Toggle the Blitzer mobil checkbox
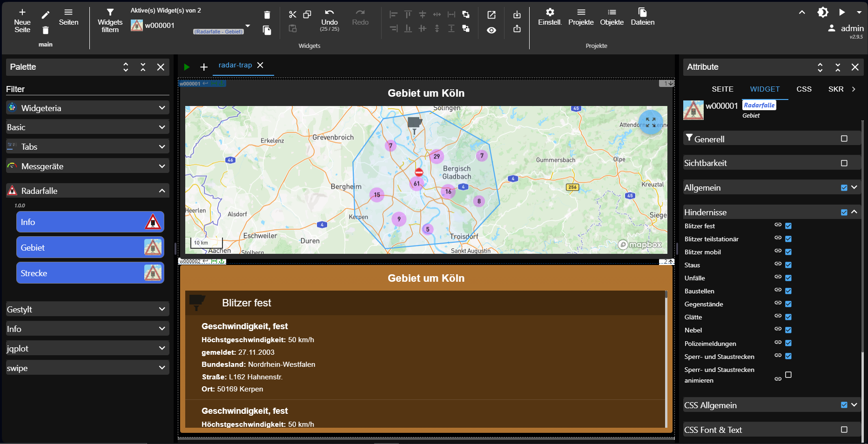 point(788,252)
